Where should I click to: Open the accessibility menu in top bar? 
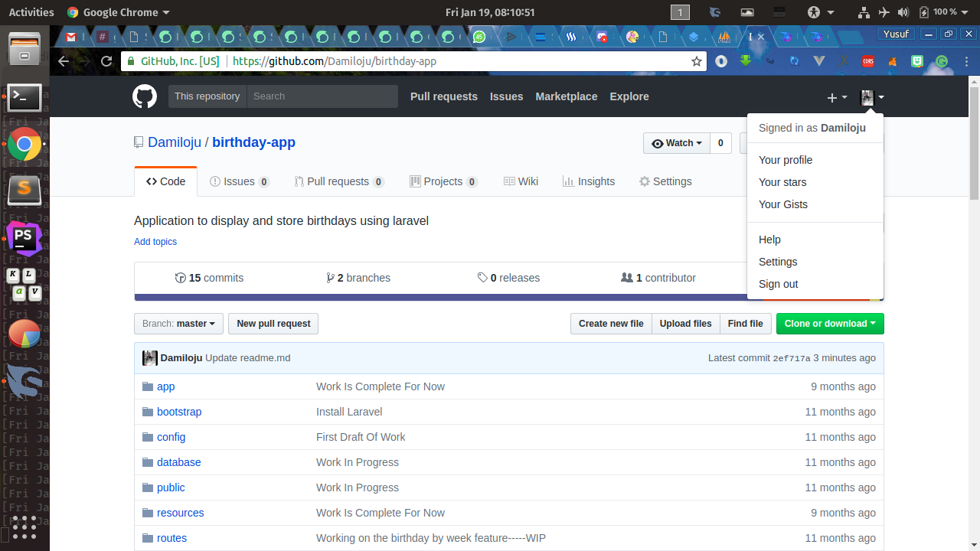(821, 12)
